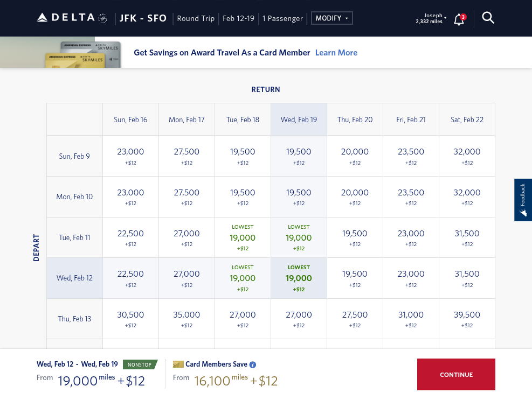This screenshot has height=400, width=532.
Task: Select the Thu, Feb 13 depart row header
Action: [x=74, y=319]
